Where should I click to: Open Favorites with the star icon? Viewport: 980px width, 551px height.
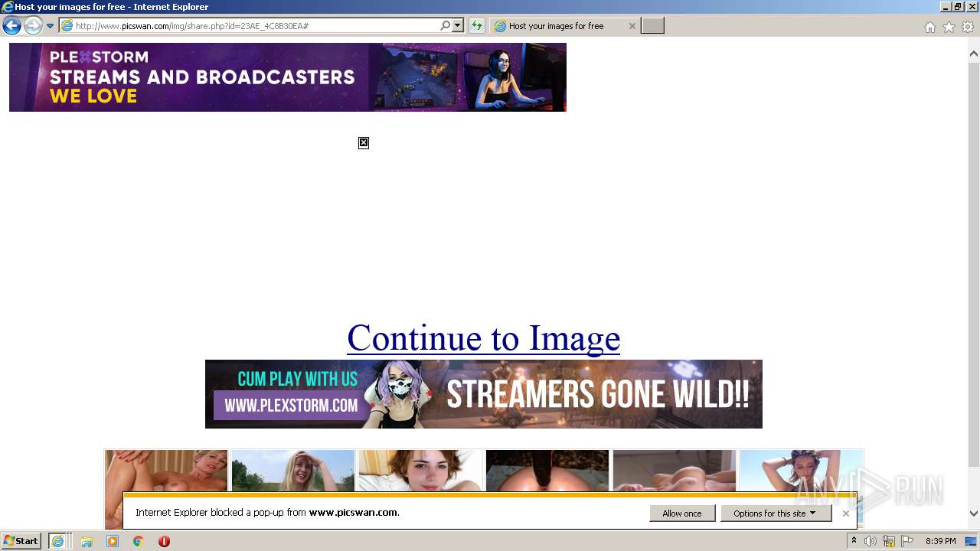tap(949, 27)
